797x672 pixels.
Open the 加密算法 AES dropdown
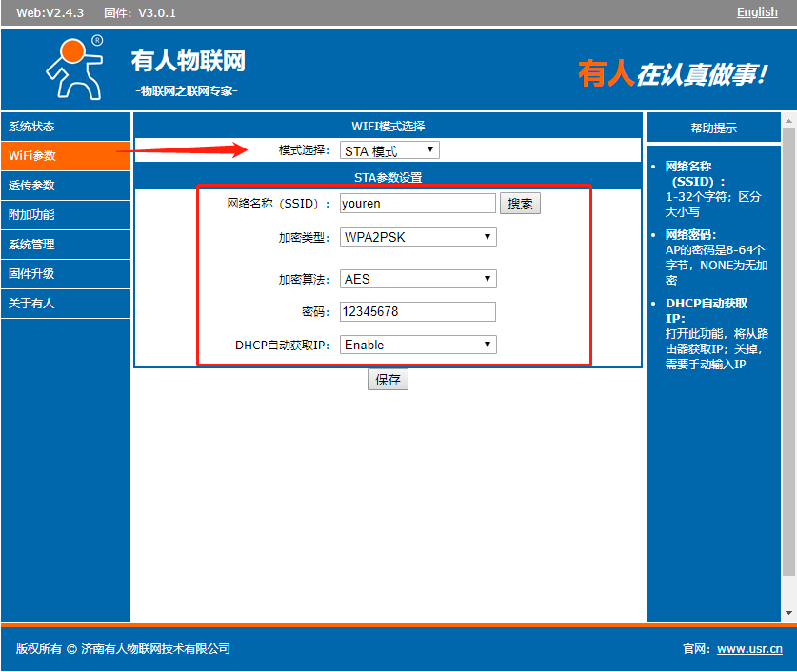point(418,279)
